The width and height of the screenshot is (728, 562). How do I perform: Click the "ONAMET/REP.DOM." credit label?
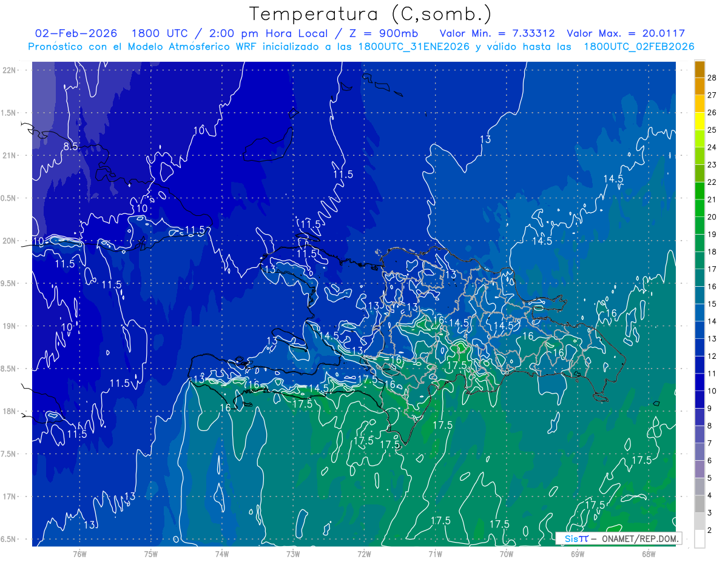tap(640, 539)
